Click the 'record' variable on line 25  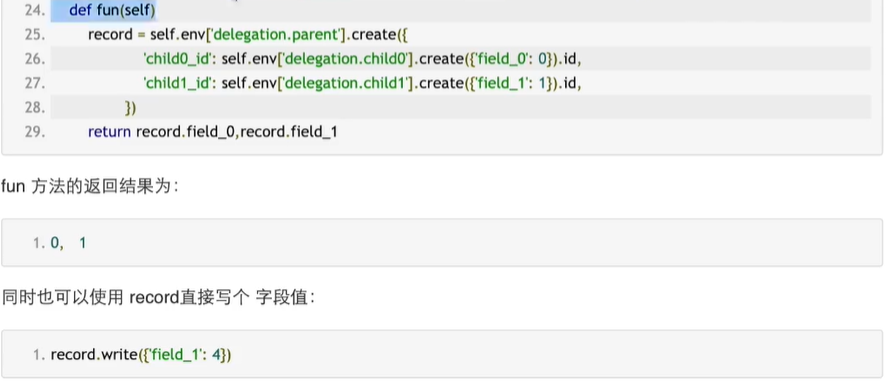110,35
